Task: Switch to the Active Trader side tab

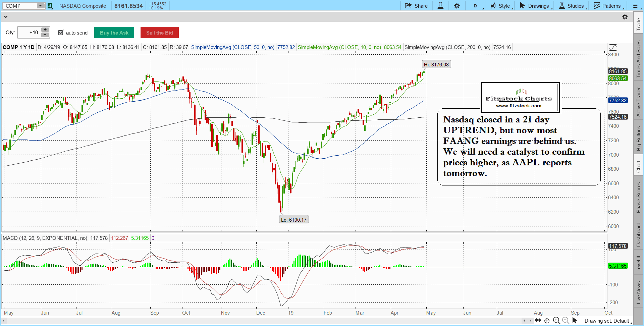Action: [x=639, y=102]
